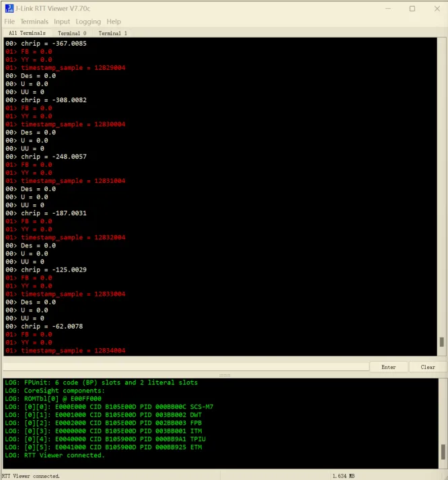This screenshot has height=480, width=448.
Task: Open the File menu
Action: (x=9, y=22)
